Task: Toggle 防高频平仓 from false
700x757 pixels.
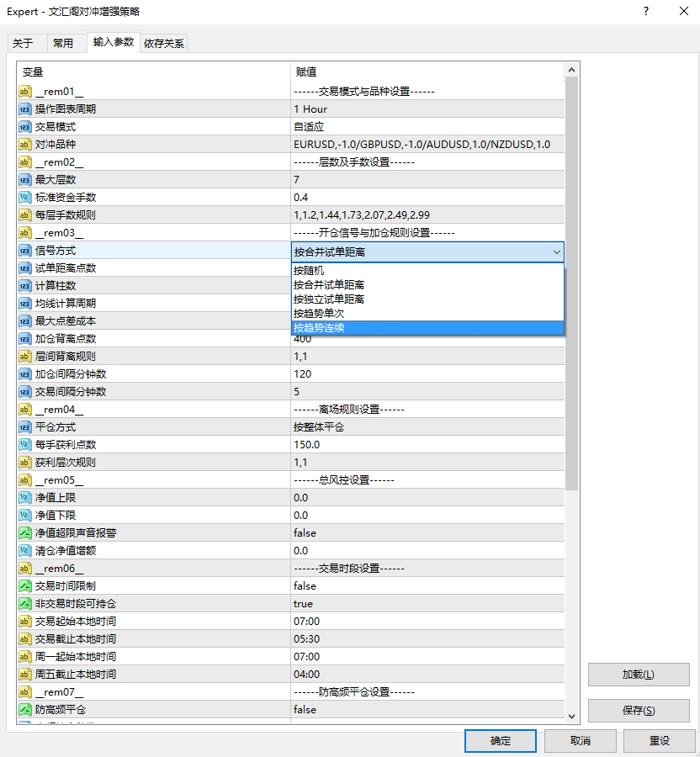Action: click(421, 709)
